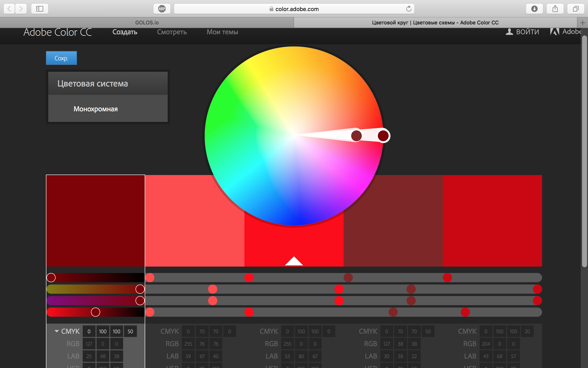
Task: Open Safari downloads icon
Action: tap(534, 9)
